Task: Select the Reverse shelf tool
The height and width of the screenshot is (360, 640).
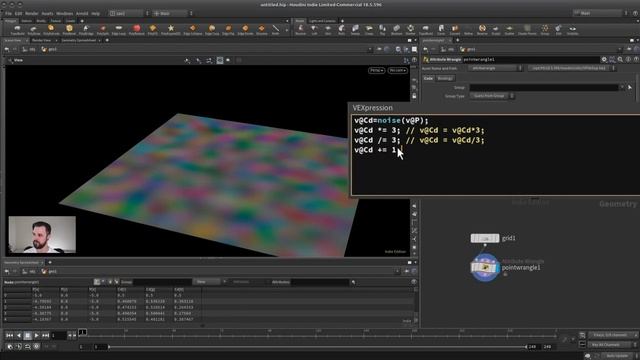Action: pos(482,30)
